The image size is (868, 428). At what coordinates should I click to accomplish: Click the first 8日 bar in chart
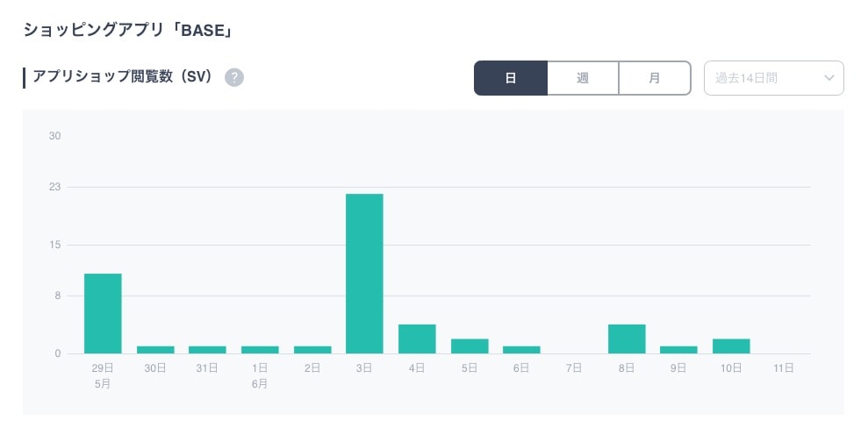point(627,339)
